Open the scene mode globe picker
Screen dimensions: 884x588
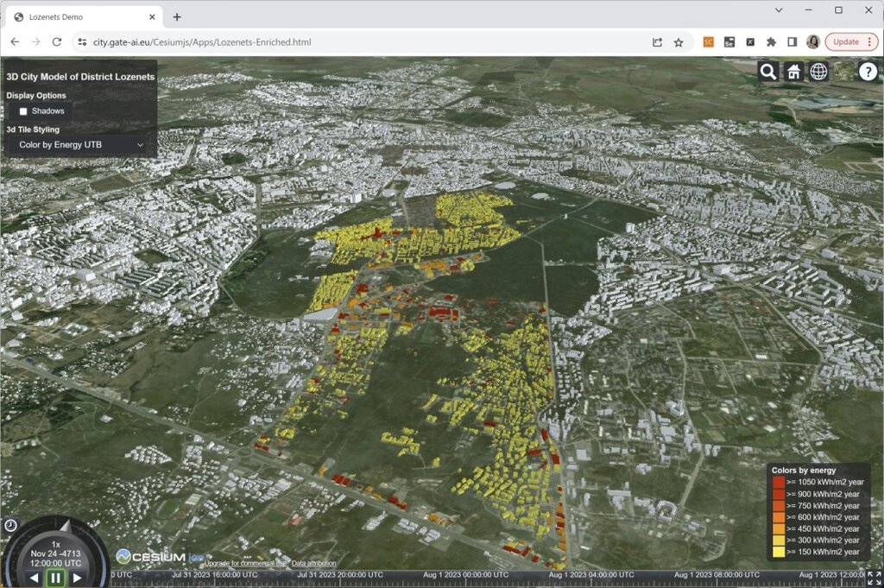pos(818,73)
